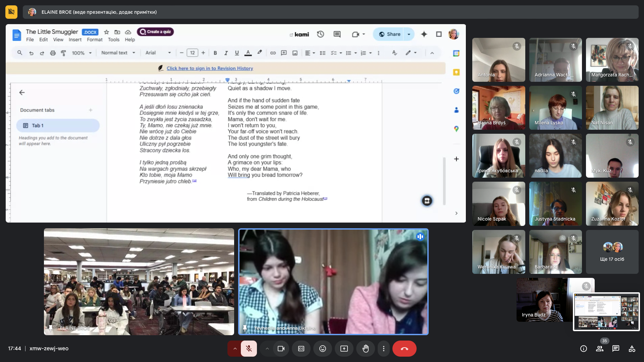Select the paint format tool
The height and width of the screenshot is (362, 644).
tap(63, 53)
